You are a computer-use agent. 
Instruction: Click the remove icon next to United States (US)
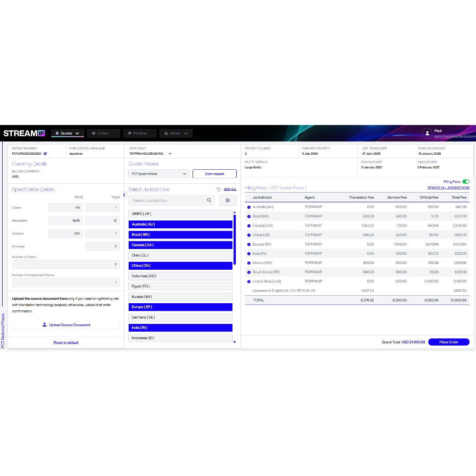pos(249,281)
